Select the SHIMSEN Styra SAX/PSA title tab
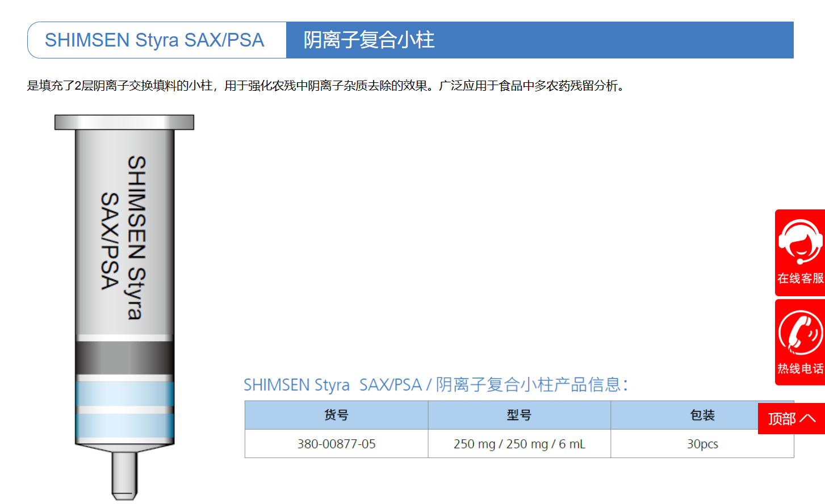Viewport: 825px width, 504px height. (154, 40)
